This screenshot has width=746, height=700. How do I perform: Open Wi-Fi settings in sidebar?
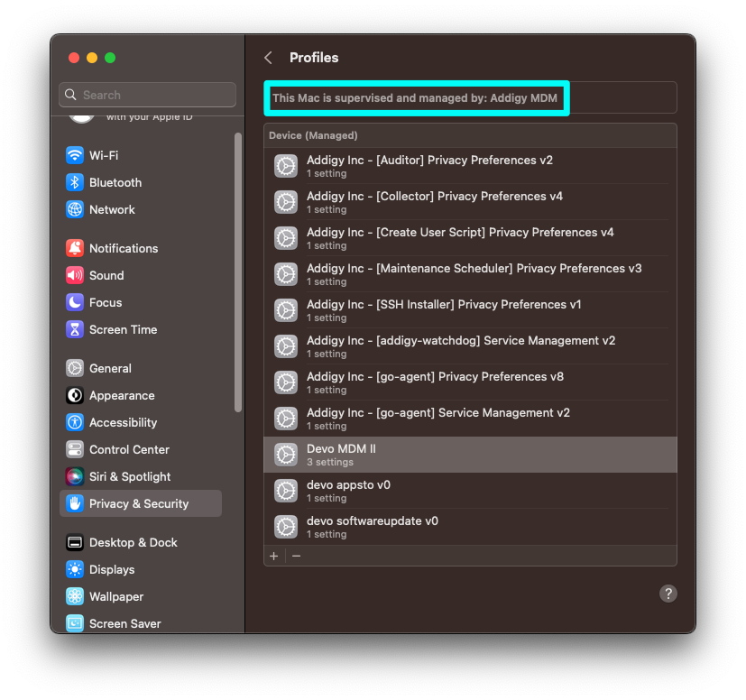pyautogui.click(x=141, y=155)
